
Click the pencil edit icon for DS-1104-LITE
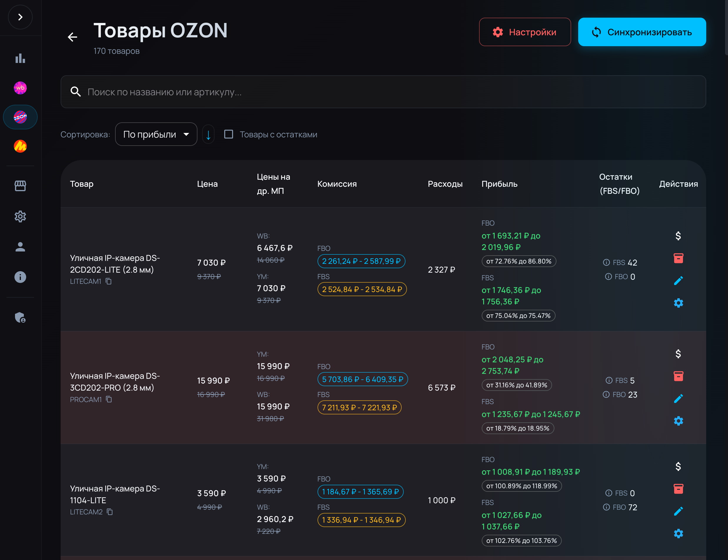tap(678, 511)
